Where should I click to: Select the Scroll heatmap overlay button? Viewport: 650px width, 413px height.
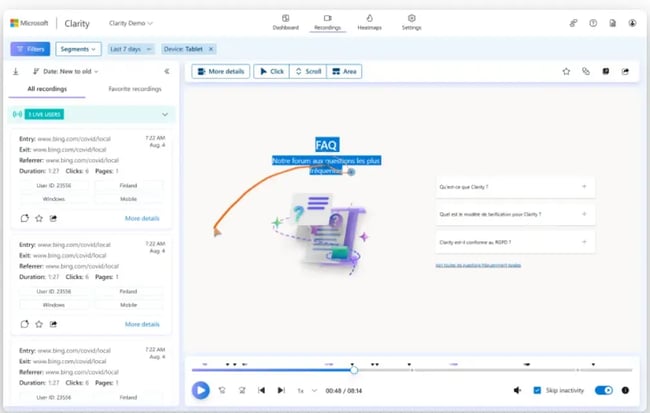coord(308,71)
